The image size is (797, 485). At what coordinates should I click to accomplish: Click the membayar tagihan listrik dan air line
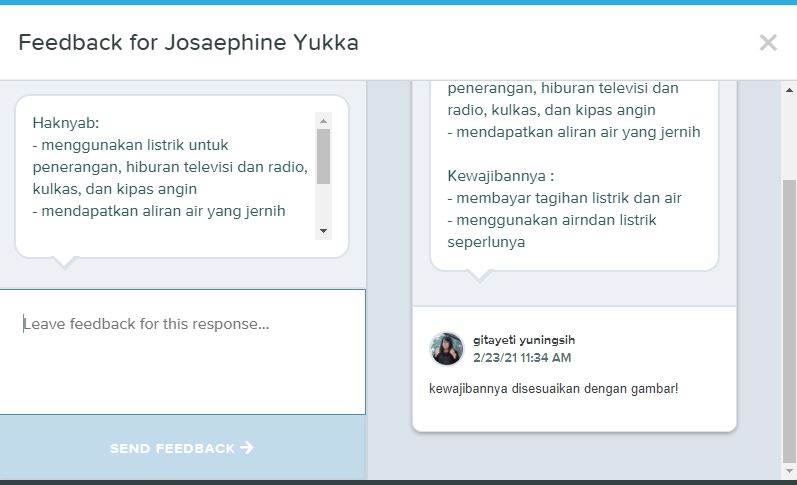[x=564, y=198]
